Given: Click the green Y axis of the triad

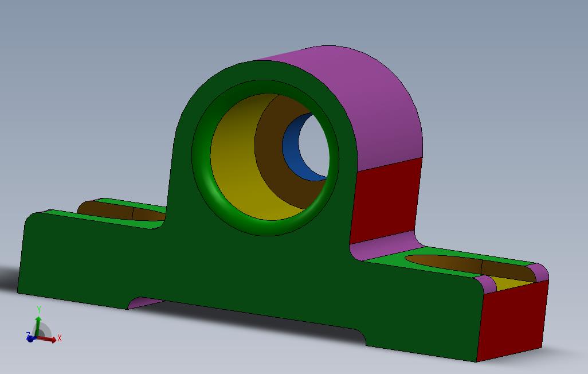Looking at the screenshot, I should 38,325.
